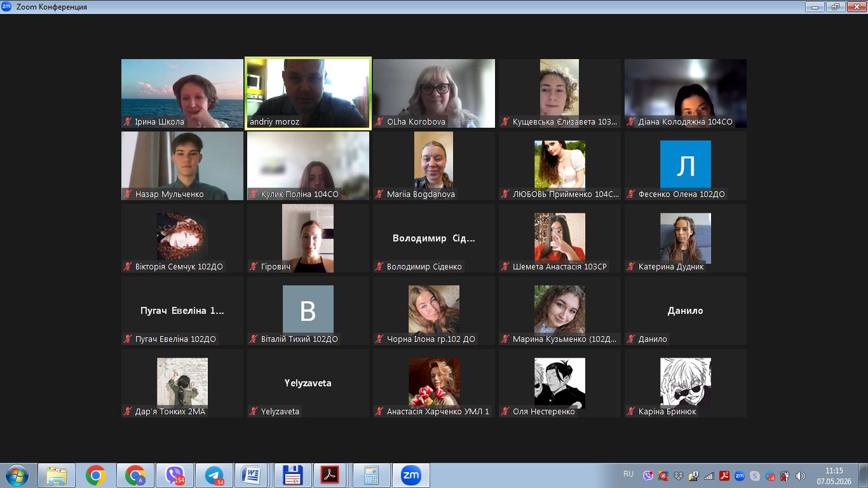Click OLha Korobova participant video
Image resolution: width=868 pixels, height=488 pixels.
click(434, 93)
